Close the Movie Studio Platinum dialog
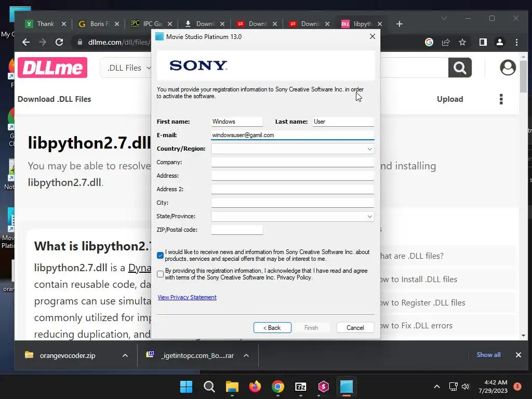The height and width of the screenshot is (399, 532). (x=372, y=36)
